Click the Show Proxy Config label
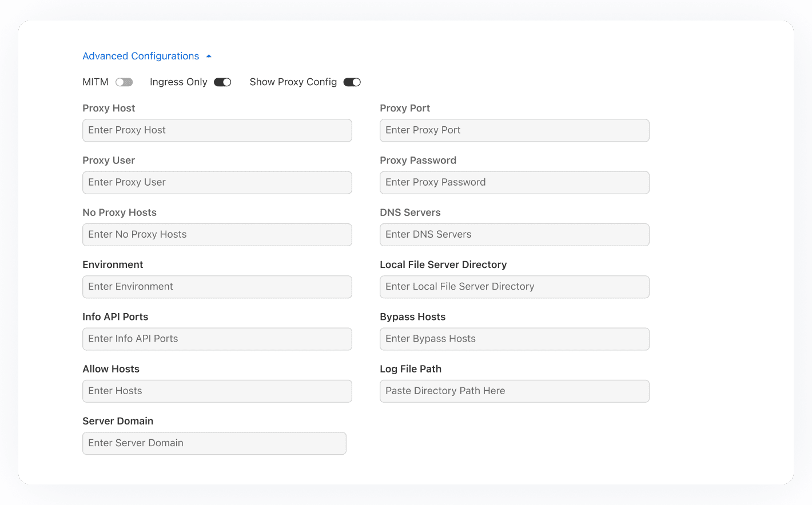This screenshot has width=812, height=505. click(293, 82)
